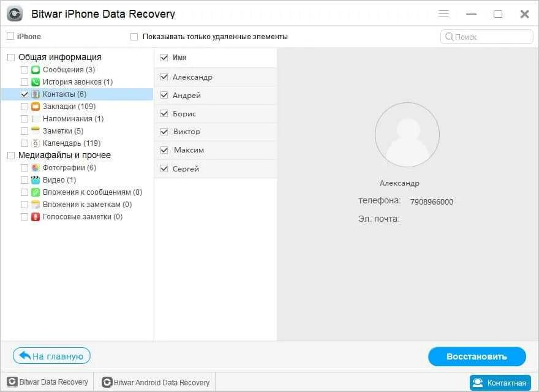Viewport: 539px width, 392px height.
Task: Open the hamburger menu icon in title bar
Action: [x=443, y=13]
